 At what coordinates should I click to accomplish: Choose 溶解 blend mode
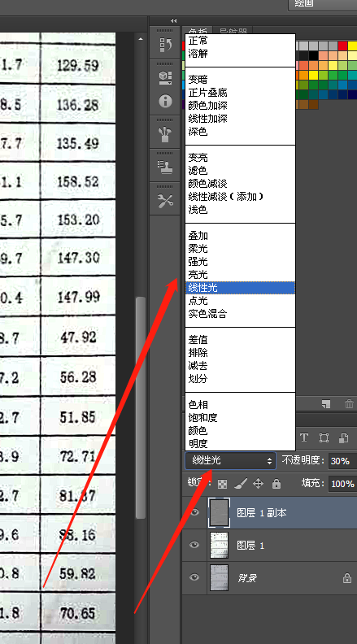pos(241,54)
